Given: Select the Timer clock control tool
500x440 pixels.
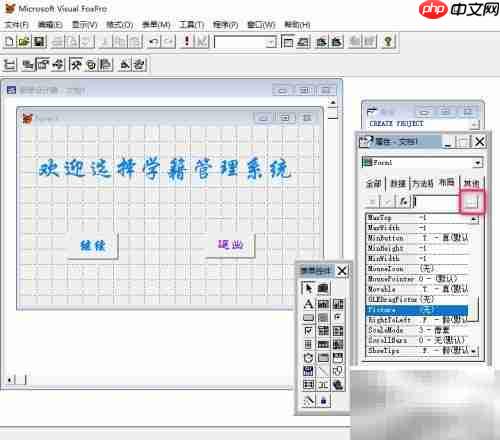Looking at the screenshot, I should [308, 358].
